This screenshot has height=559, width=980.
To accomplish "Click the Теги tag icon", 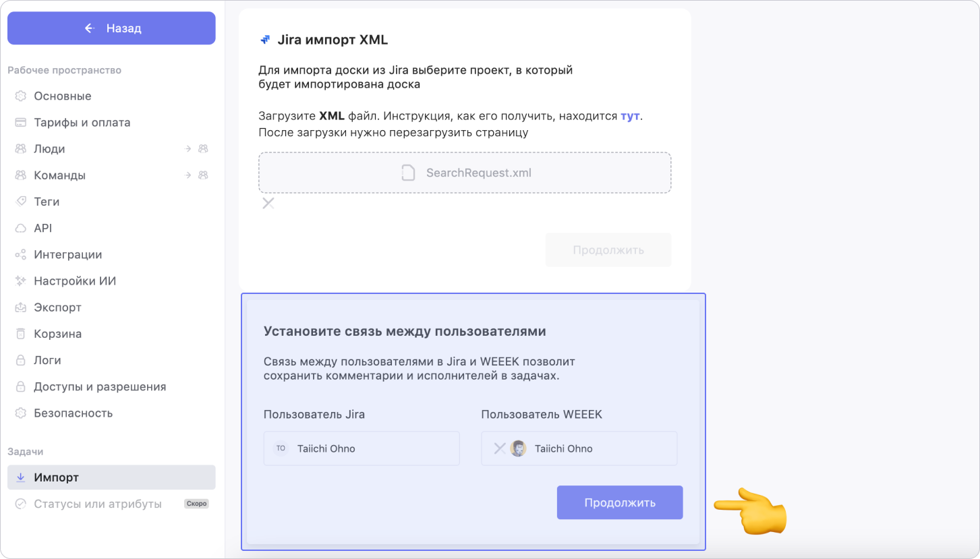I will point(21,202).
